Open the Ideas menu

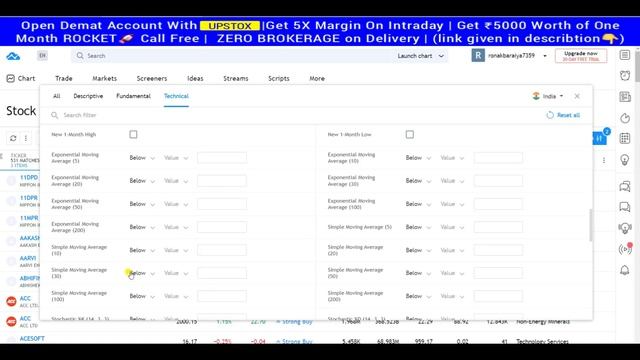tap(195, 78)
